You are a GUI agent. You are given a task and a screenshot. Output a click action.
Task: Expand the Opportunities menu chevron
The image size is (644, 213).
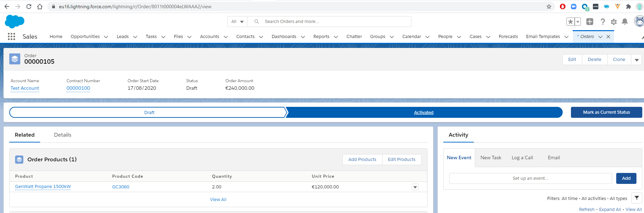106,37
